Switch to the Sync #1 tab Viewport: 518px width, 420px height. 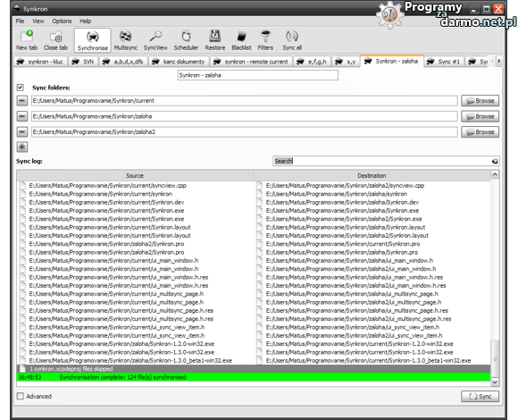coord(444,62)
